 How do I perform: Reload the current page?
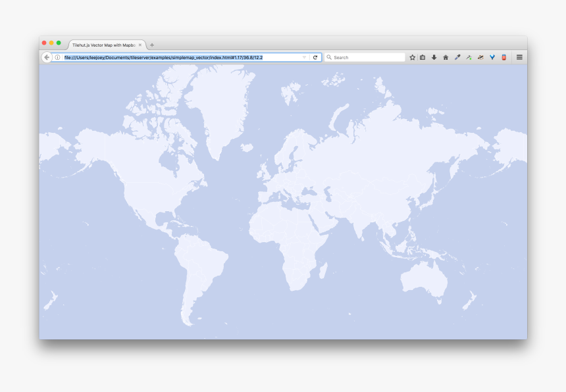pyautogui.click(x=315, y=57)
